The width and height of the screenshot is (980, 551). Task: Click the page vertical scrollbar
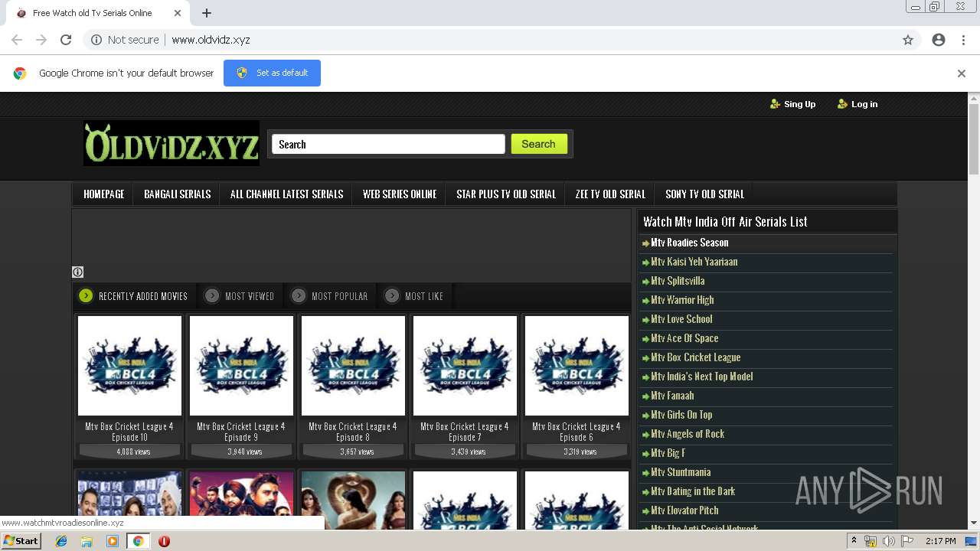click(x=974, y=139)
